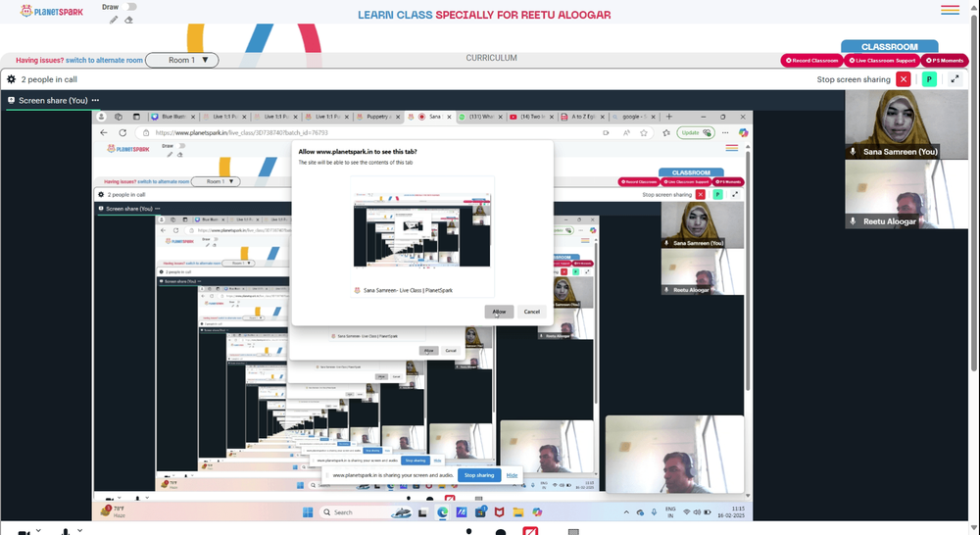Click the volume icon in shared system tray

coord(697,511)
